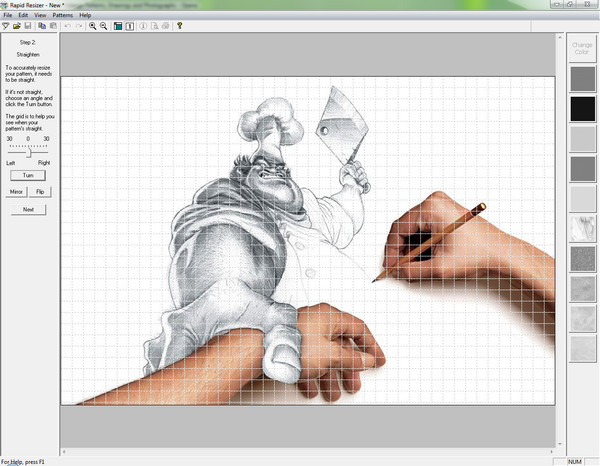Toggle the grid display toolbar icon

(x=118, y=26)
